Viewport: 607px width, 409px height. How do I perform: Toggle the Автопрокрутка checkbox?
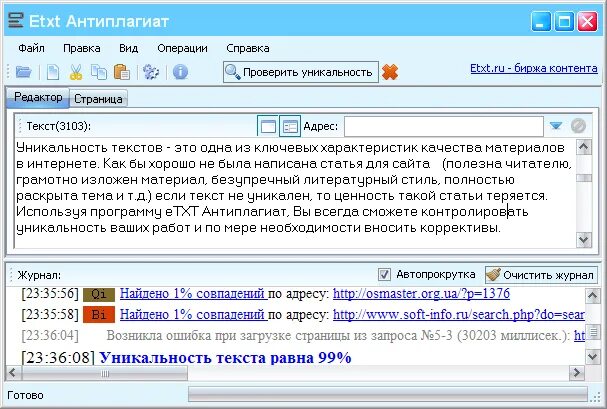tap(384, 275)
